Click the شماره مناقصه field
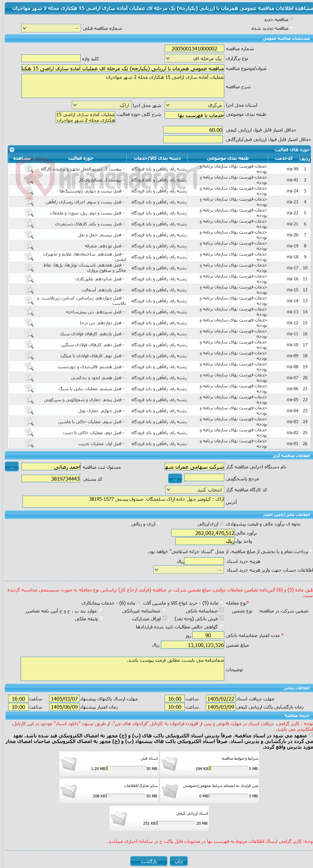Image resolution: width=313 pixels, height=868 pixels. (194, 49)
